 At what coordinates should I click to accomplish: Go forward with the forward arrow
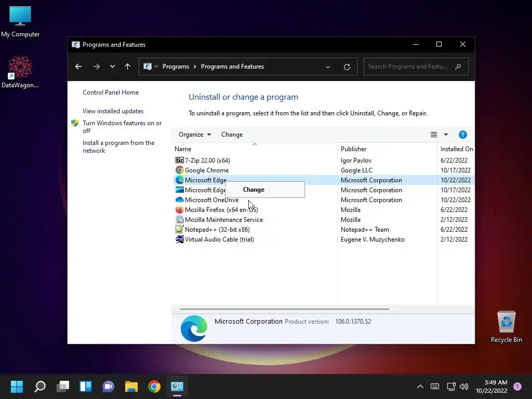coord(96,66)
